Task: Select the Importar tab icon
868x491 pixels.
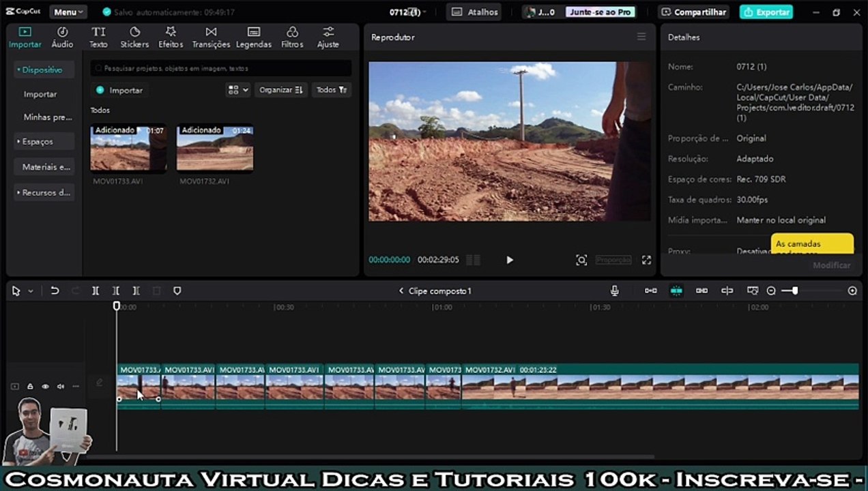Action: pyautogui.click(x=25, y=37)
